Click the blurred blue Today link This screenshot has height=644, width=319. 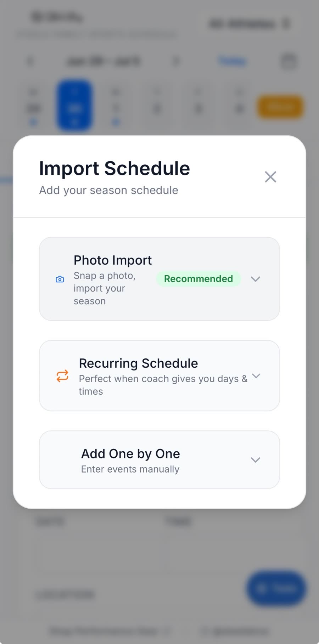click(x=232, y=61)
